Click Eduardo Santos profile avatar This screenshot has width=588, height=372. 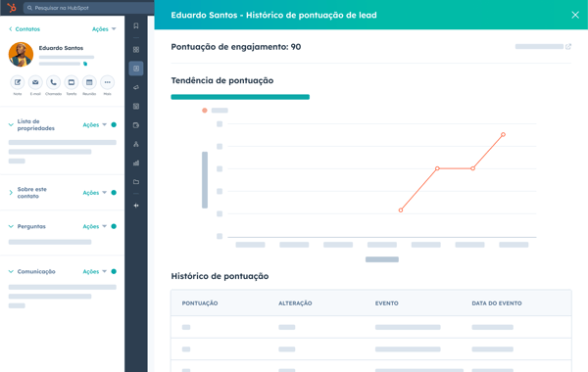pos(21,54)
